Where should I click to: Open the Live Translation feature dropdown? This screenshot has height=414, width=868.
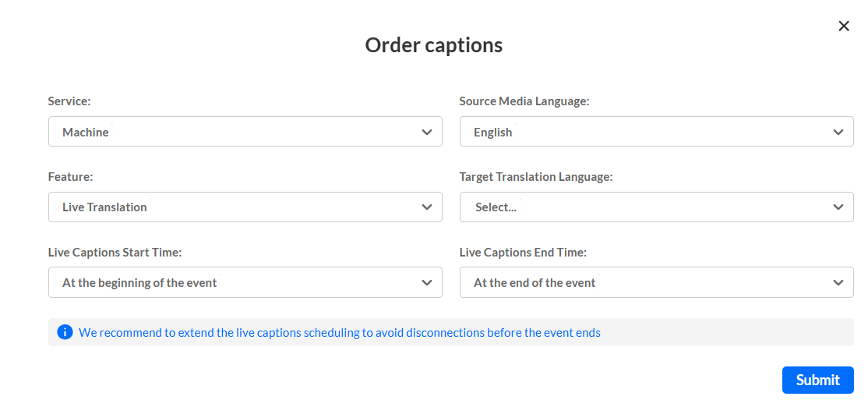pos(234,207)
